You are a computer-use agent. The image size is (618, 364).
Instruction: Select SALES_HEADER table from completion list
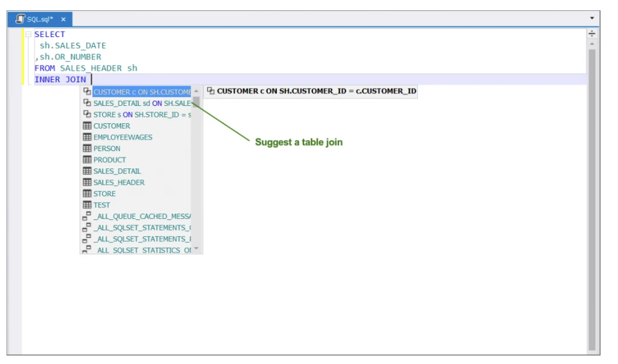[119, 183]
